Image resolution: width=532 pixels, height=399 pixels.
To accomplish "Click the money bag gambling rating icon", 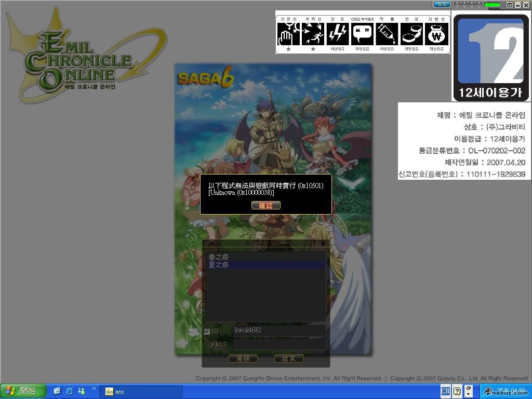I will 436,34.
